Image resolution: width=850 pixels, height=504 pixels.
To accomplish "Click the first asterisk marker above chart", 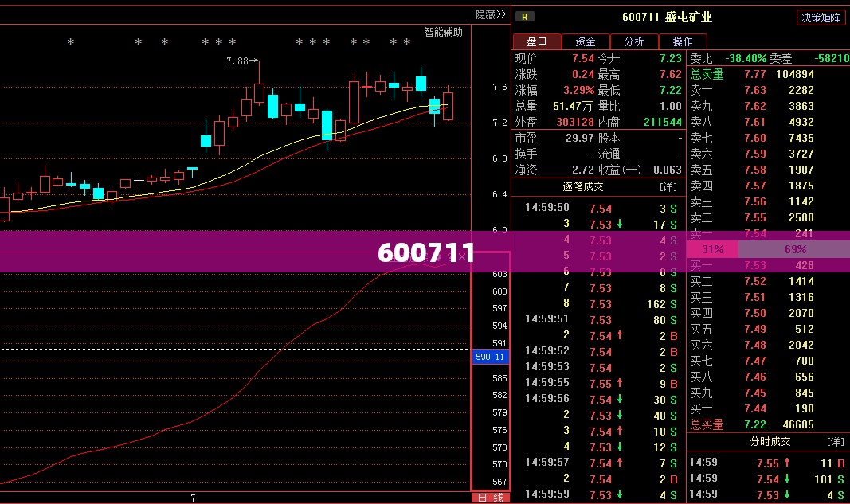I will pyautogui.click(x=70, y=41).
